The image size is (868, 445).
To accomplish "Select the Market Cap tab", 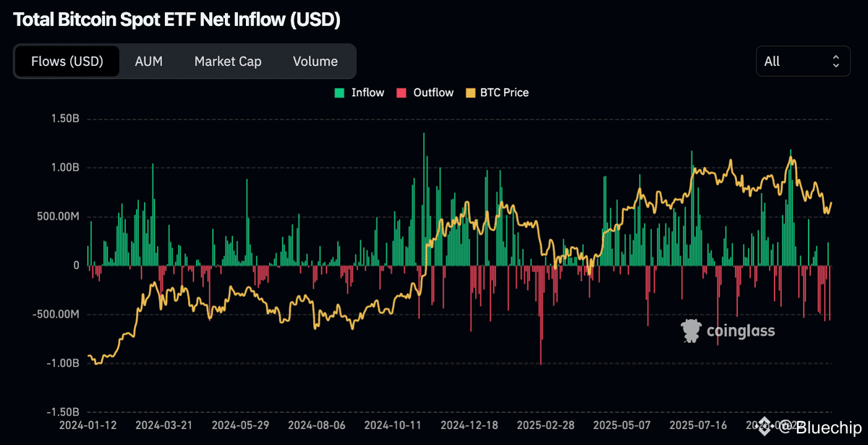I will [x=228, y=62].
